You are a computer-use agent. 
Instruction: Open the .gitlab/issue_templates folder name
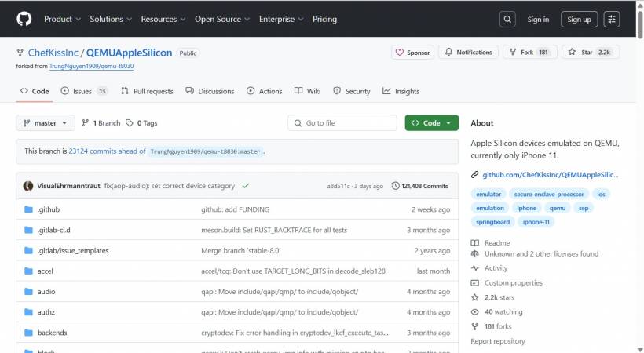click(73, 250)
